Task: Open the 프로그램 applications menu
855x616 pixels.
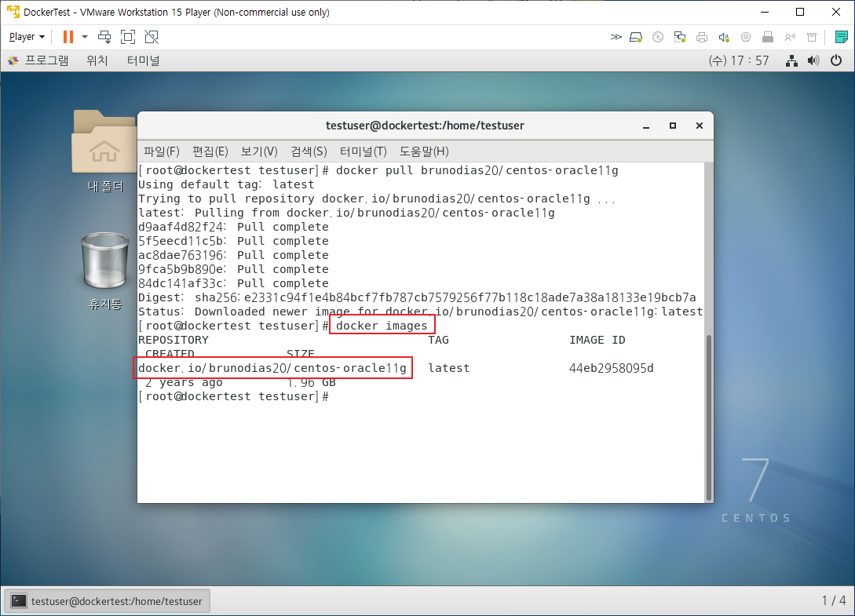Action: (38, 60)
